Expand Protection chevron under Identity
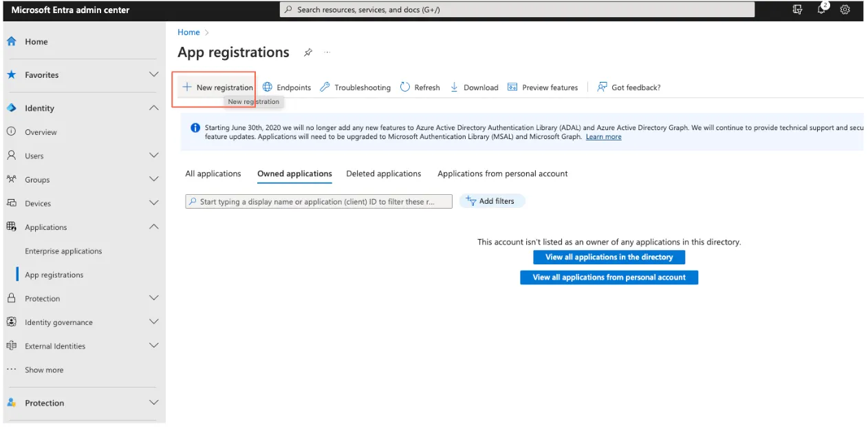Screen dimensions: 868x431 154,298
